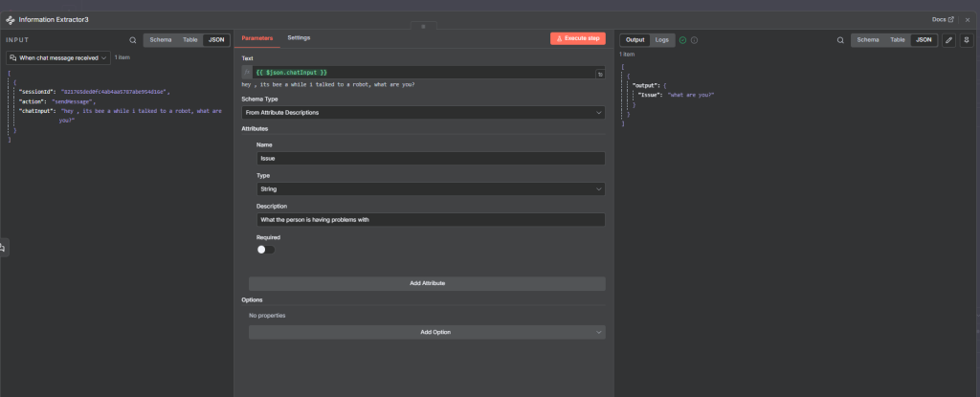980x397 pixels.
Task: Open the Logs tab in Output
Action: (662, 40)
